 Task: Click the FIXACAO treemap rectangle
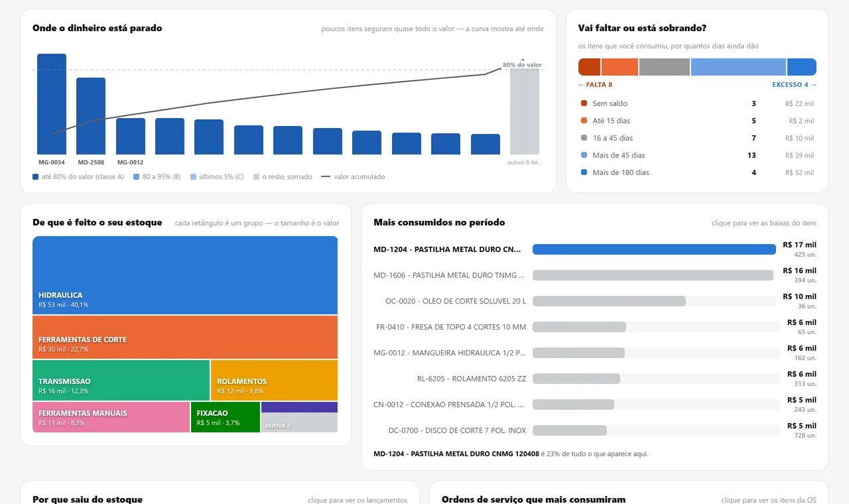pyautogui.click(x=226, y=417)
